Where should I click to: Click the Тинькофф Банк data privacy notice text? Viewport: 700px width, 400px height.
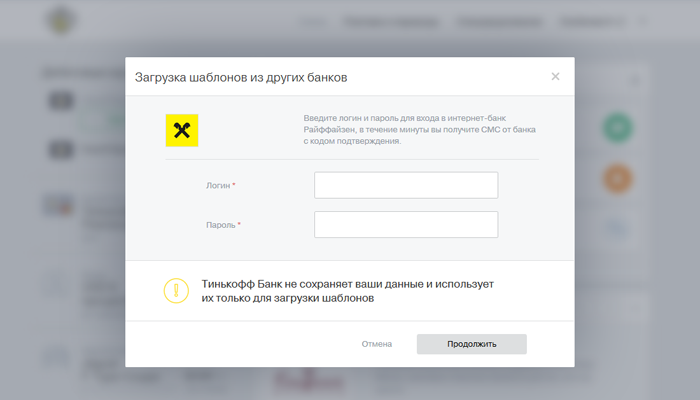[x=346, y=291]
